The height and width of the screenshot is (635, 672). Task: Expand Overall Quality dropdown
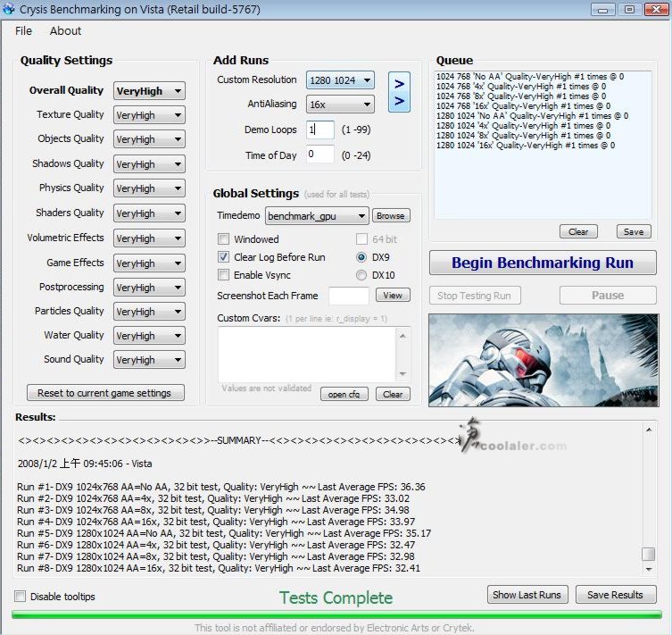coord(149,91)
